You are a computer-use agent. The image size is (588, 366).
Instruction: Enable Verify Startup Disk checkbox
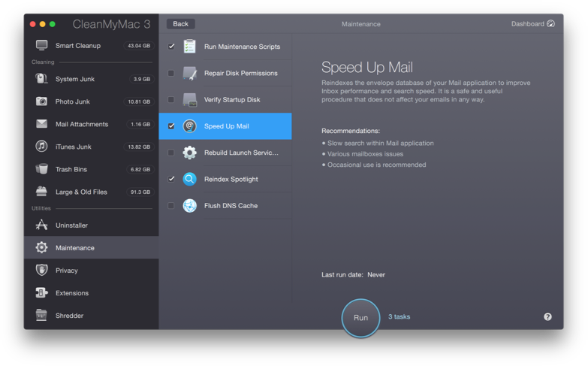171,99
